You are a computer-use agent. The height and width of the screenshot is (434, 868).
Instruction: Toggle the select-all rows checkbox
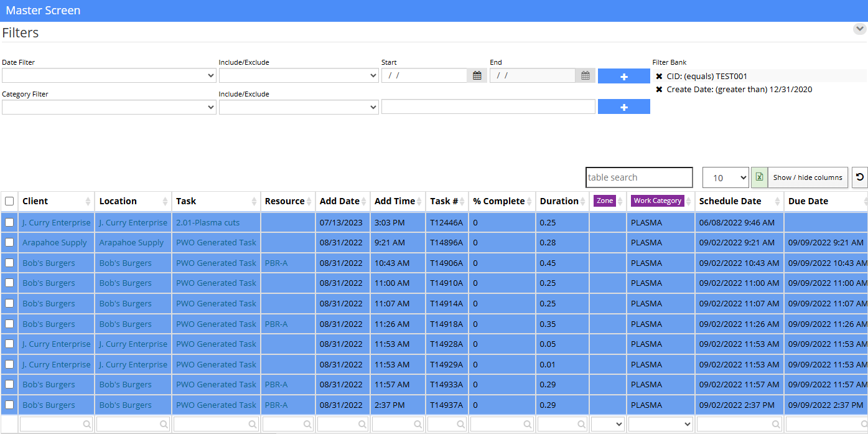(x=9, y=201)
